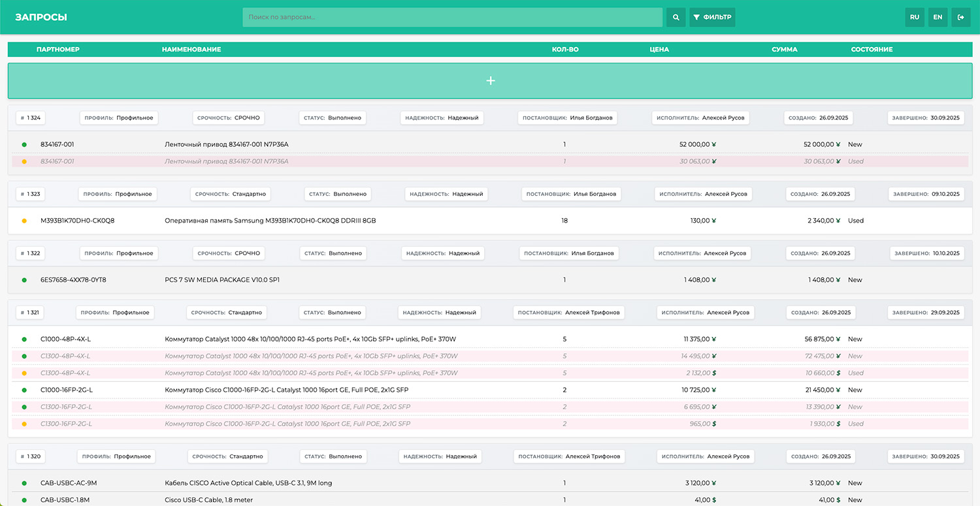The height and width of the screenshot is (506, 980).
Task: Click green status dot for 834167-001
Action: [24, 144]
